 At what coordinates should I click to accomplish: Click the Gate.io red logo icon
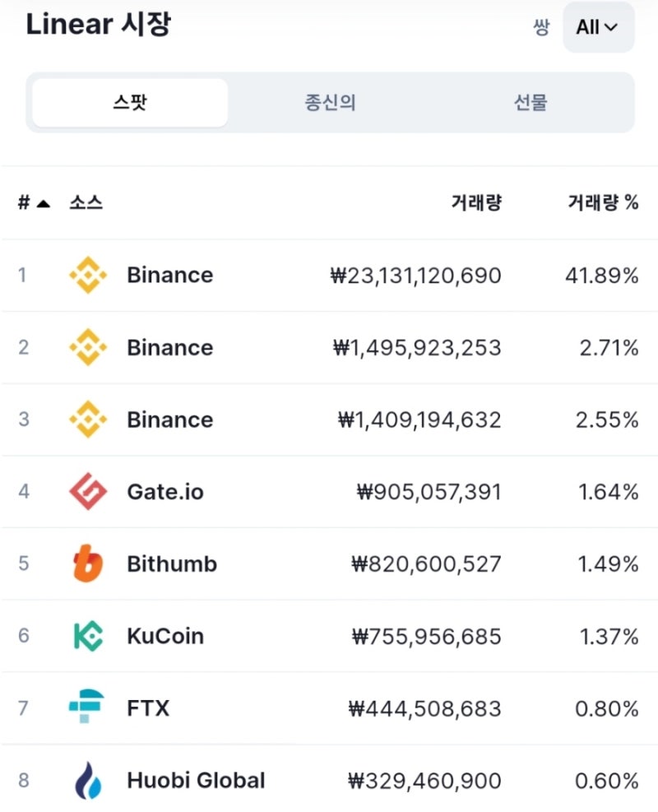point(88,491)
